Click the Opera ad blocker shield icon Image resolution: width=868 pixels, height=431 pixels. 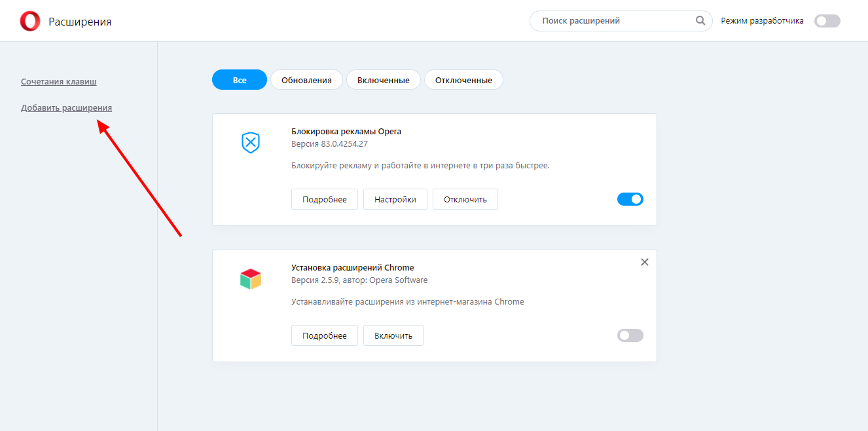251,142
